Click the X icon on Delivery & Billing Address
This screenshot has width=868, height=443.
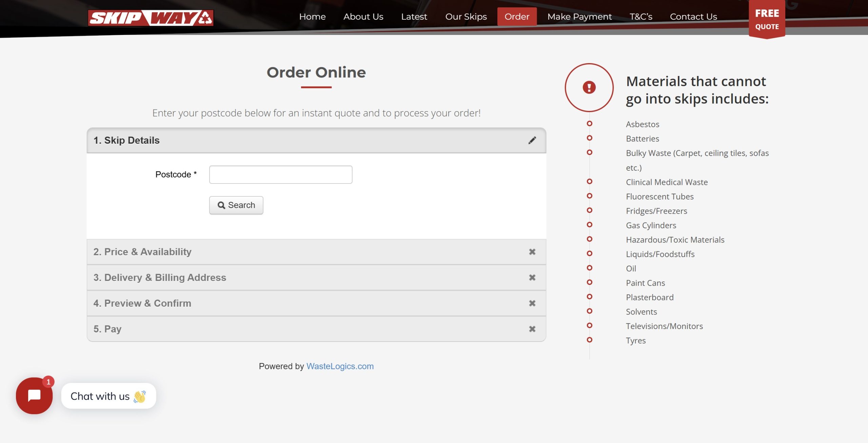(x=532, y=277)
